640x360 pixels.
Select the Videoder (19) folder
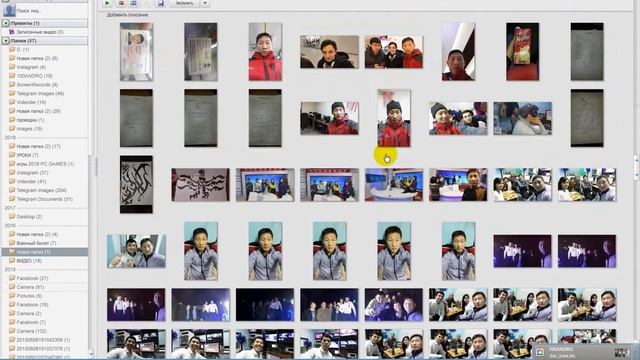point(32,102)
